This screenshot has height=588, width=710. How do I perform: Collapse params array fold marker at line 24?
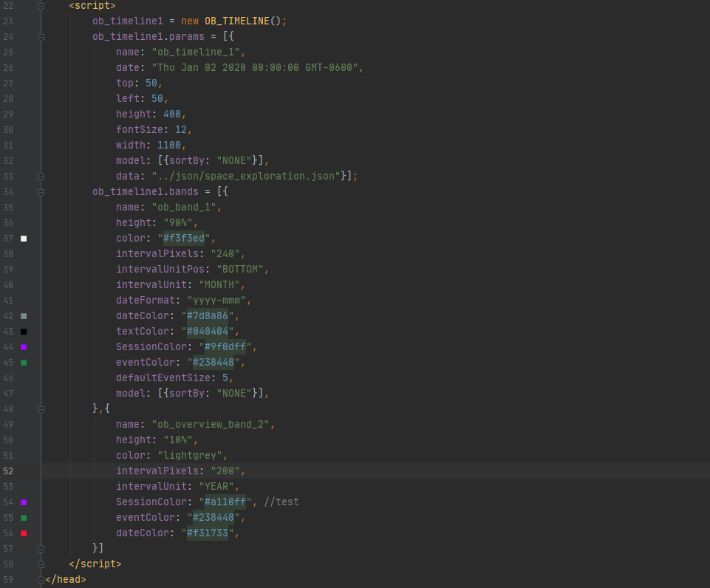[41, 37]
